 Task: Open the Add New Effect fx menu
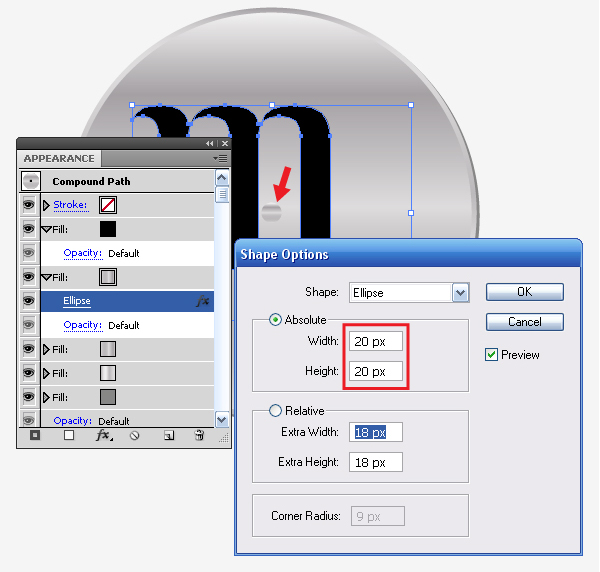tap(104, 435)
